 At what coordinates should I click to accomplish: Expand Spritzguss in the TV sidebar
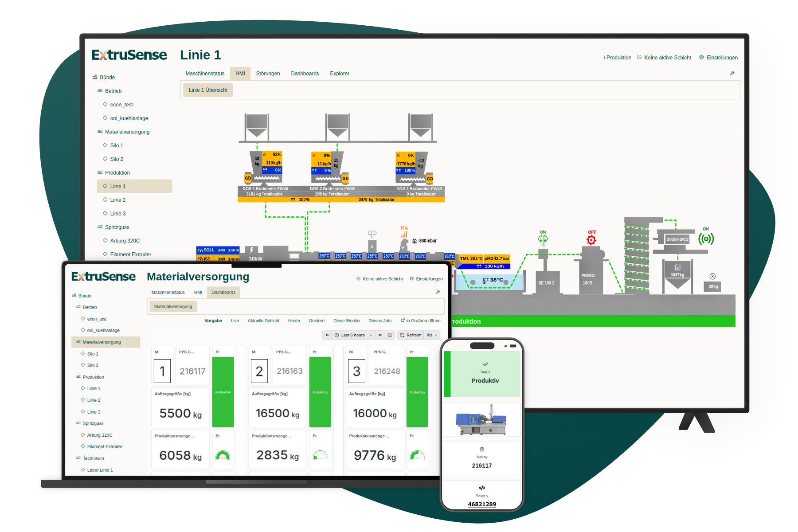pyautogui.click(x=113, y=227)
